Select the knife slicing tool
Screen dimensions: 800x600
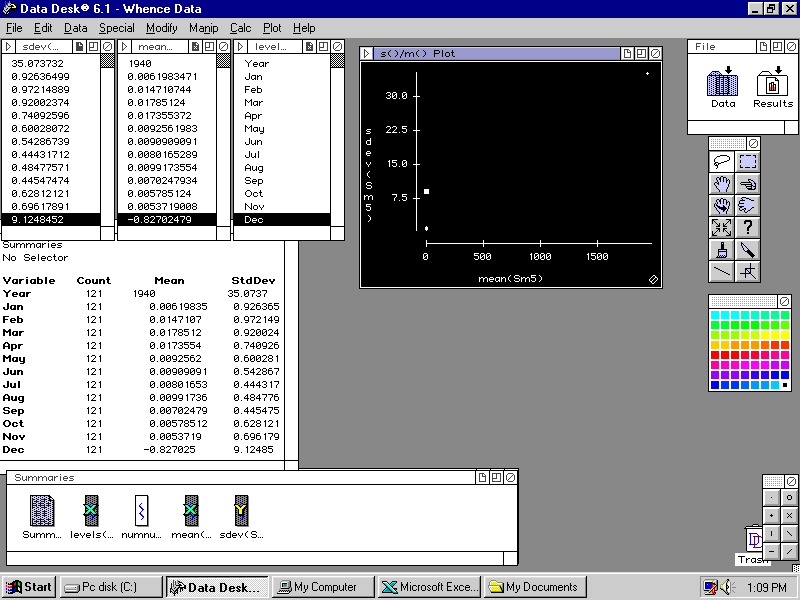click(747, 249)
